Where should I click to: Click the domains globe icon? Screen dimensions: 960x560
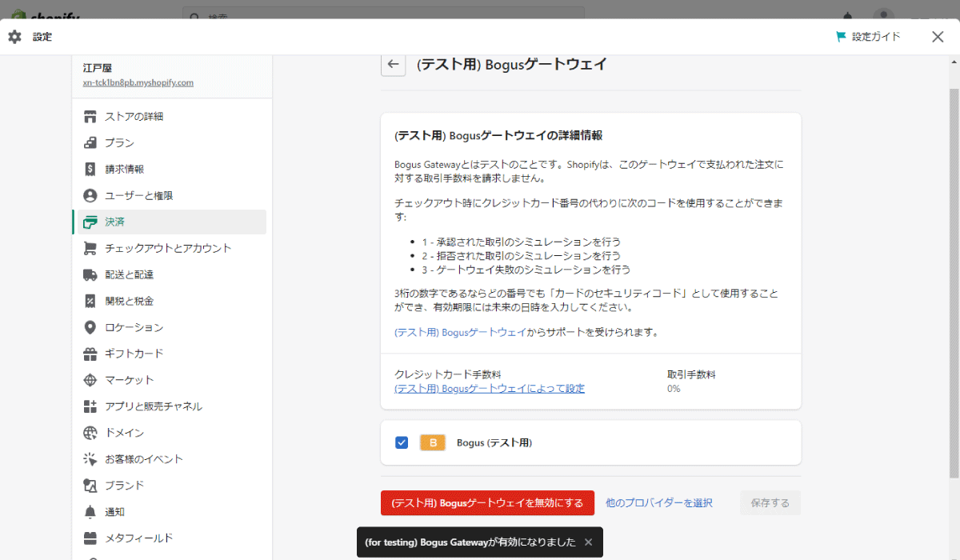coord(90,433)
